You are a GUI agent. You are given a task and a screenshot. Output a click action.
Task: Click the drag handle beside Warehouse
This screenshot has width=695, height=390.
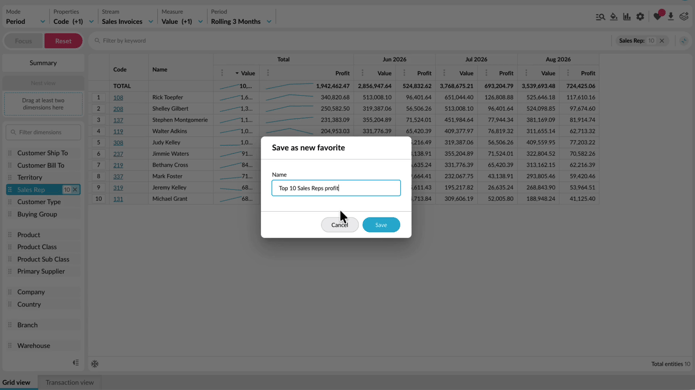[x=10, y=345]
